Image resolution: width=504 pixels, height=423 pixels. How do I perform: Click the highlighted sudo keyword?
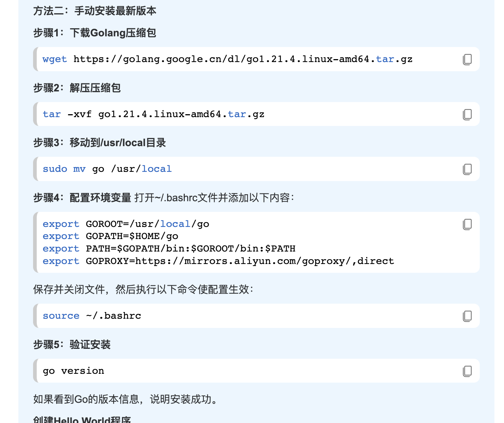click(54, 169)
